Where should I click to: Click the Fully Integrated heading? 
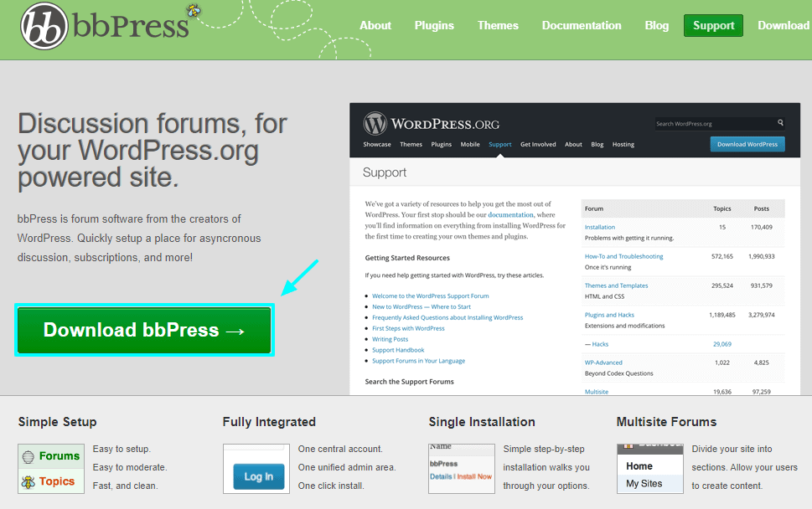269,422
